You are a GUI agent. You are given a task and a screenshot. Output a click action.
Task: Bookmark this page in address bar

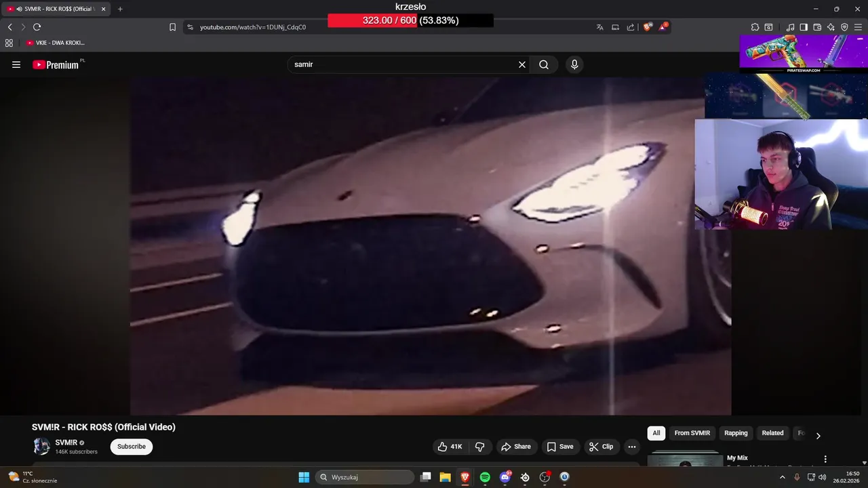172,27
